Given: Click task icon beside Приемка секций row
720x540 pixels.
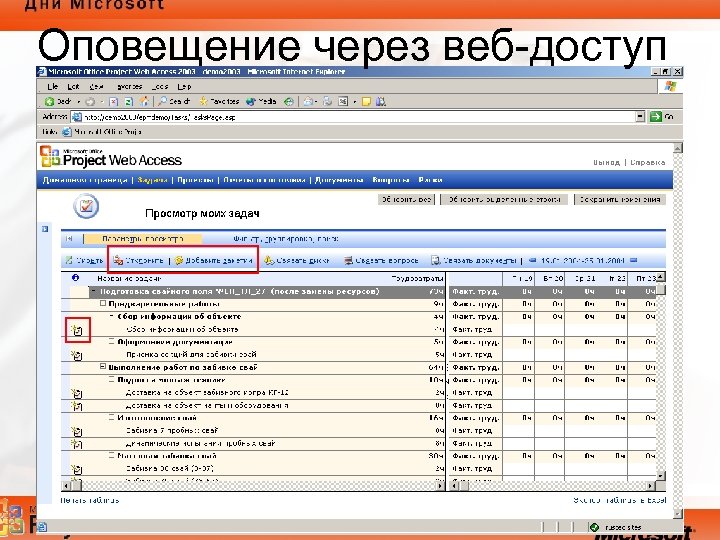Looking at the screenshot, I should [76, 355].
